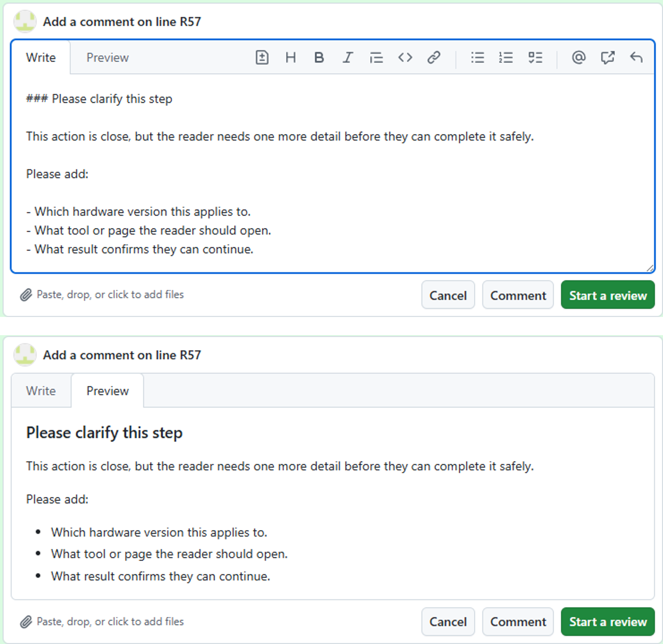Switch to Preview tab in top comment box
The image size is (663, 644).
click(108, 58)
